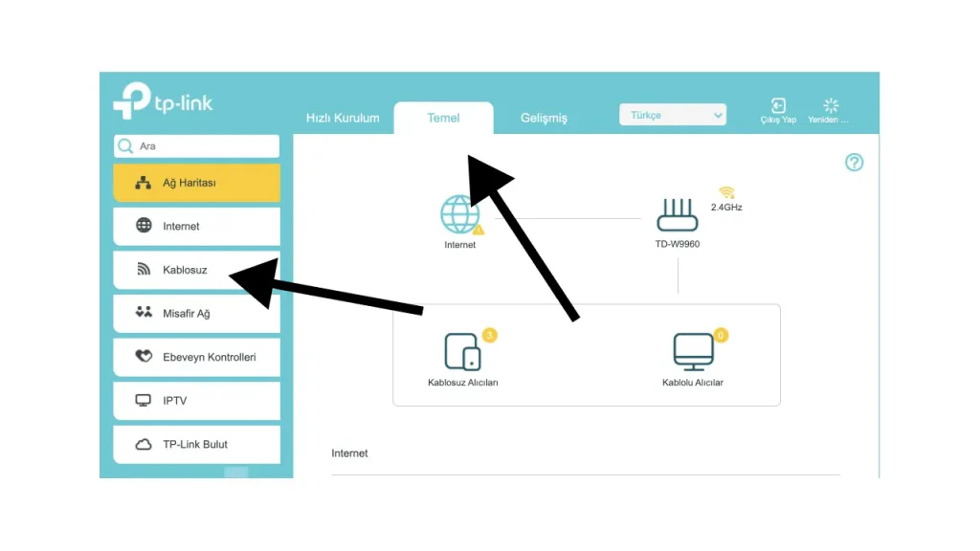
Task: Open Ağ Haritası in the sidebar
Action: click(196, 183)
